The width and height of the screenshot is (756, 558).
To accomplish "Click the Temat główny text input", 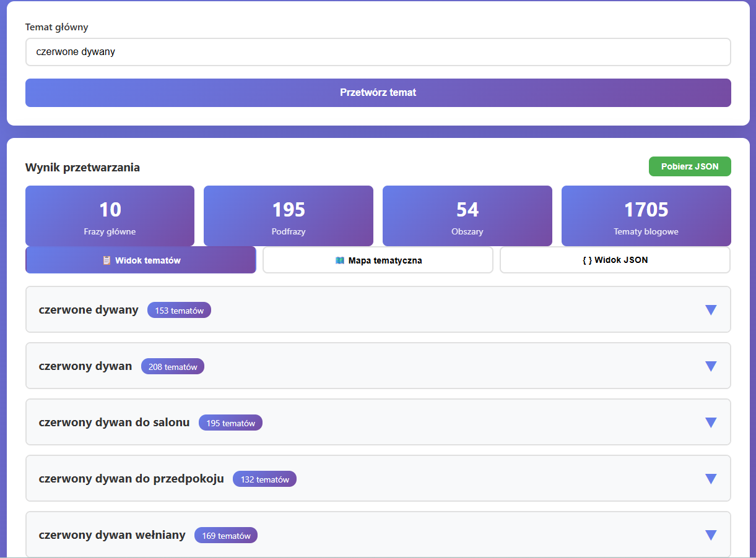I will coord(378,52).
